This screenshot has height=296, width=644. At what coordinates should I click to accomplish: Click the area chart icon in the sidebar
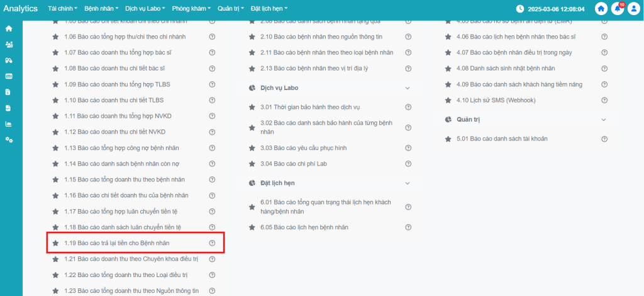point(9,123)
